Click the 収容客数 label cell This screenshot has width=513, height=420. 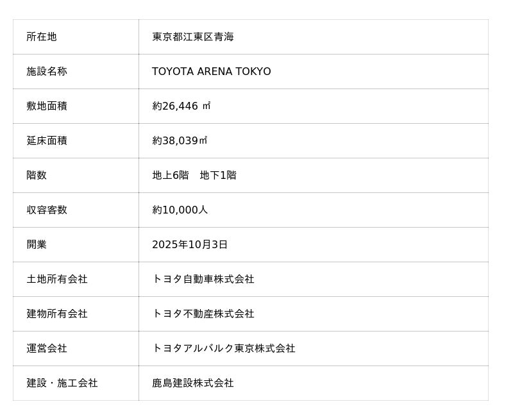[x=47, y=210]
